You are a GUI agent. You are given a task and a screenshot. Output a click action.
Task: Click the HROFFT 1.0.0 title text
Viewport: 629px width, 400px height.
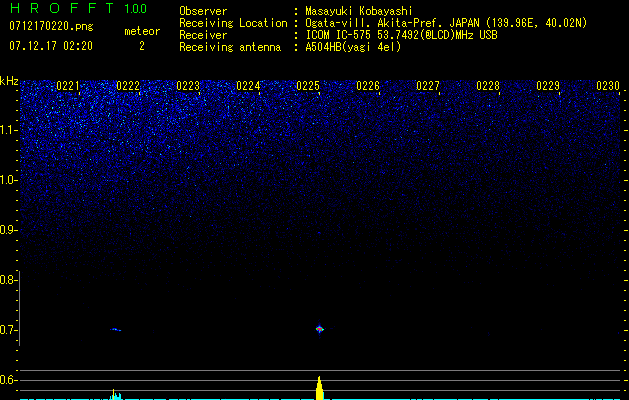(78, 8)
